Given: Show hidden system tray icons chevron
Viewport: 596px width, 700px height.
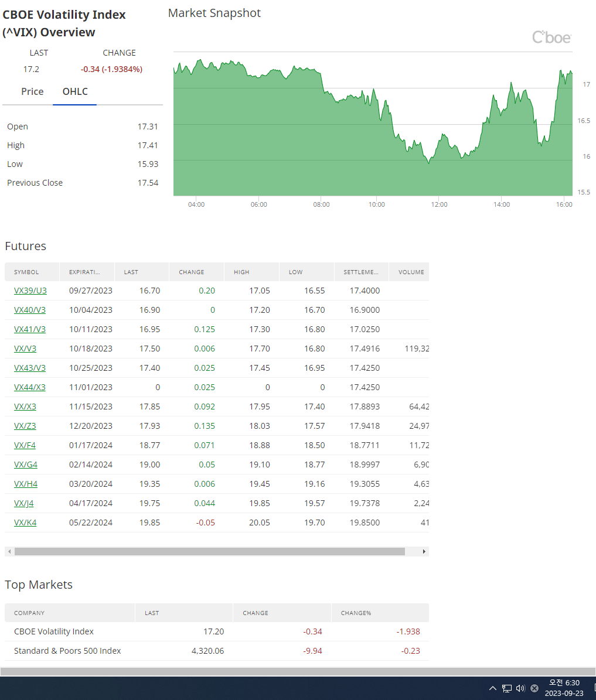Looking at the screenshot, I should point(493,688).
